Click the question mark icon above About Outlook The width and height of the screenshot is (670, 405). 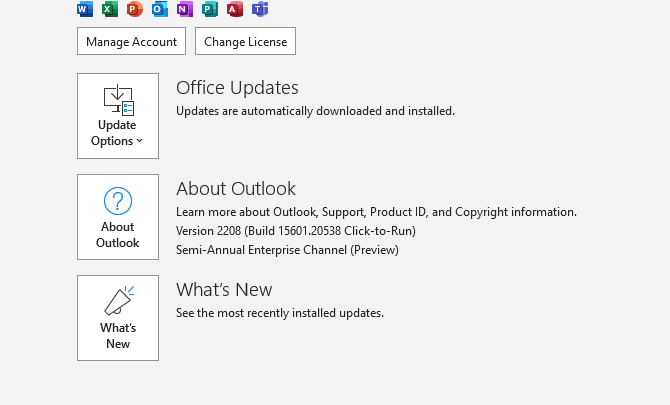pyautogui.click(x=118, y=201)
